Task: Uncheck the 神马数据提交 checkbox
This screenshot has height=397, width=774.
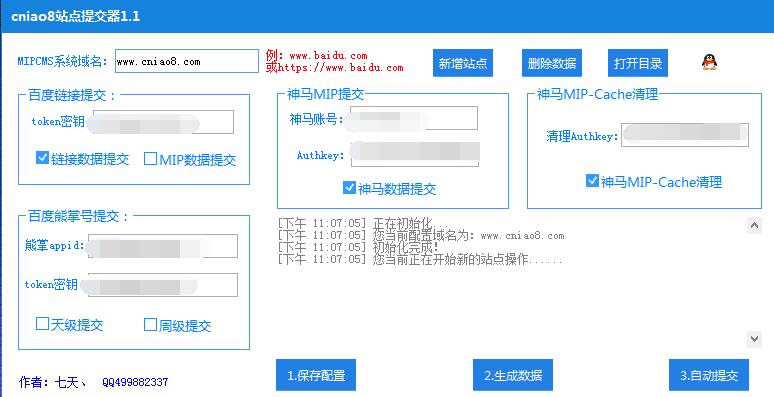Action: (349, 188)
